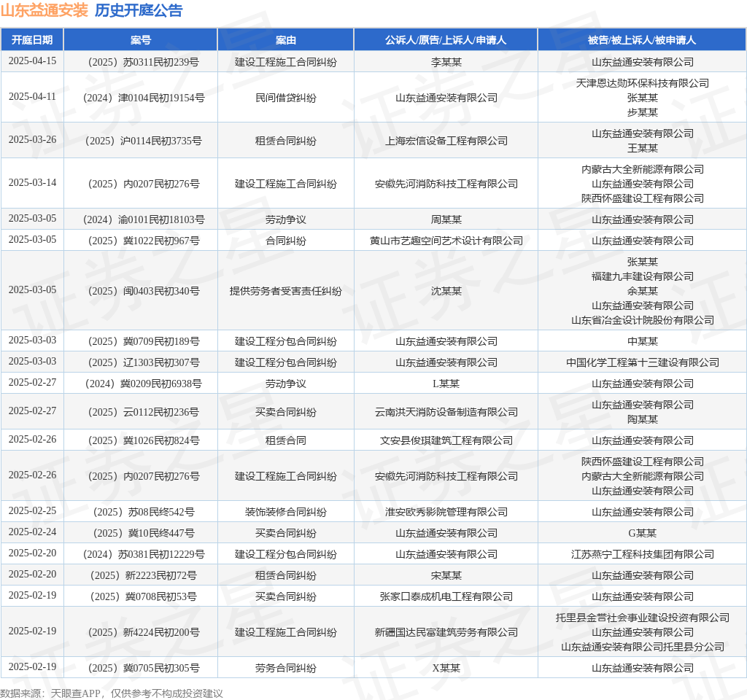The height and width of the screenshot is (700, 747).
Task: Select the date 2025-02-24
Action: pyautogui.click(x=32, y=532)
